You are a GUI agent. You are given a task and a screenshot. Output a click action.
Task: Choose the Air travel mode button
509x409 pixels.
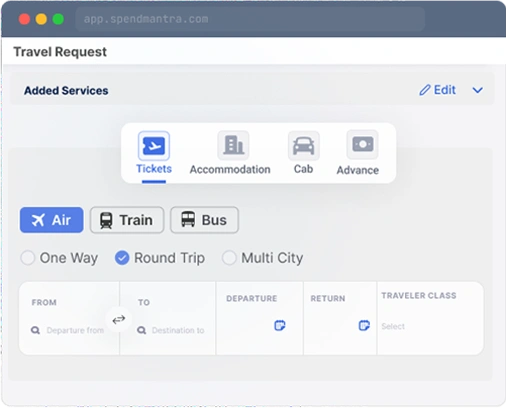[52, 220]
